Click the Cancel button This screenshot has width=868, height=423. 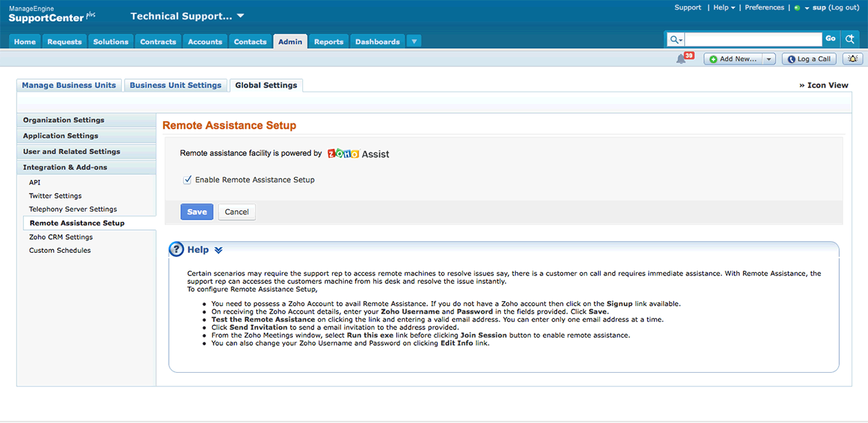point(237,211)
